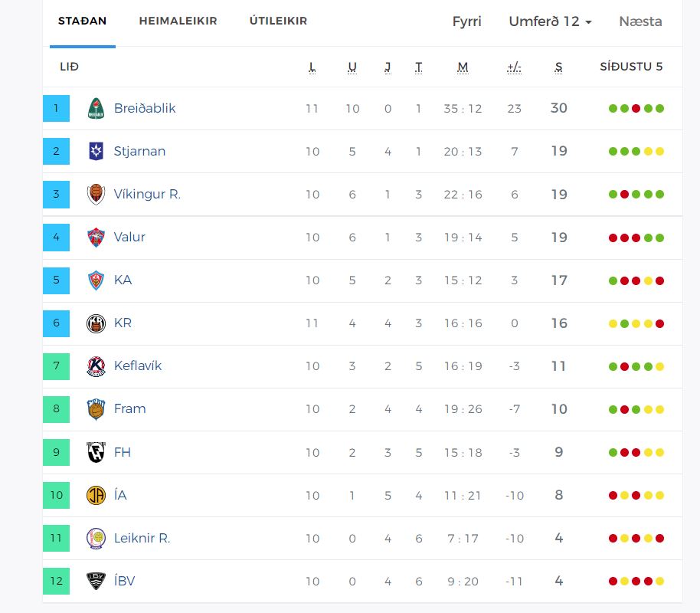Select the Staðan tab

(x=83, y=21)
